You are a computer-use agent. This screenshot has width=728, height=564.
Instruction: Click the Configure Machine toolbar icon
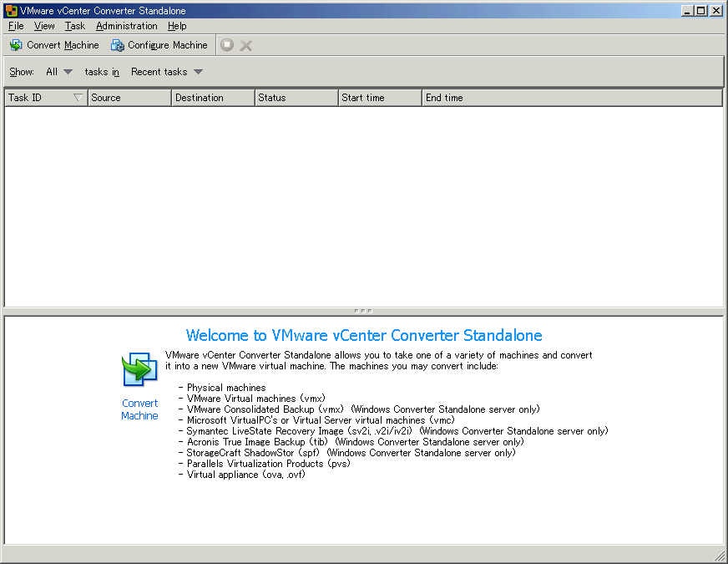[118, 45]
